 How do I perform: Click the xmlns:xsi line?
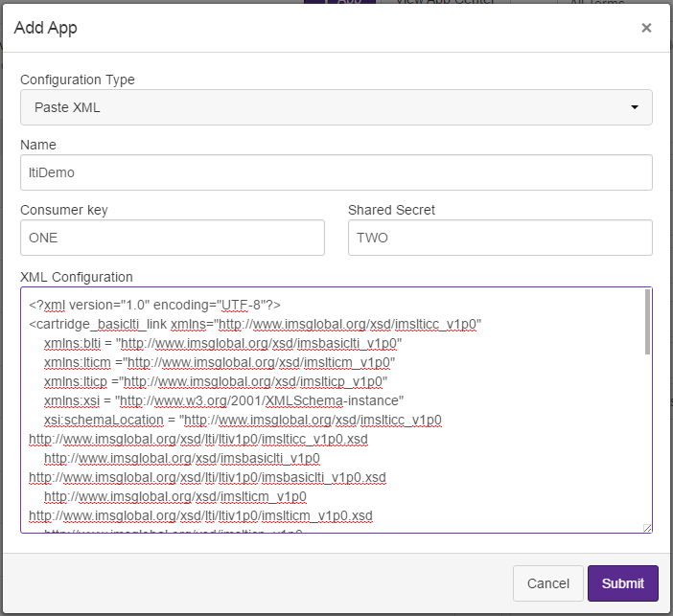(223, 400)
